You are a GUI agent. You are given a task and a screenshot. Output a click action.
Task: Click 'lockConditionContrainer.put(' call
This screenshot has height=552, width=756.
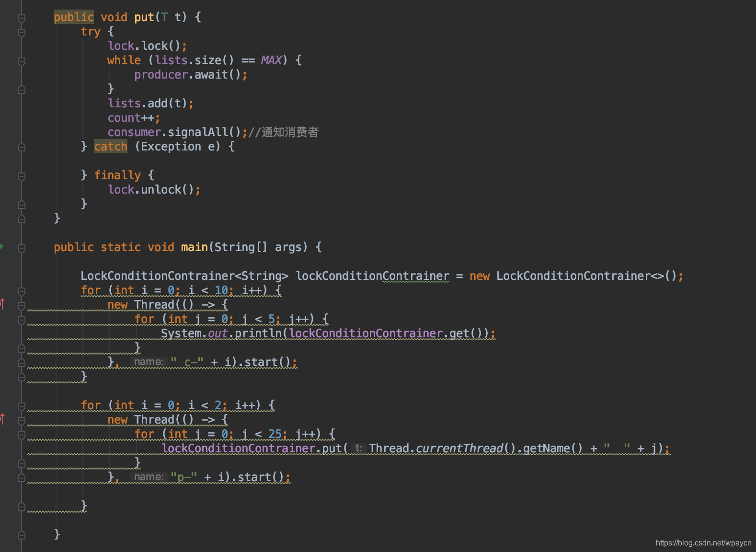click(254, 448)
